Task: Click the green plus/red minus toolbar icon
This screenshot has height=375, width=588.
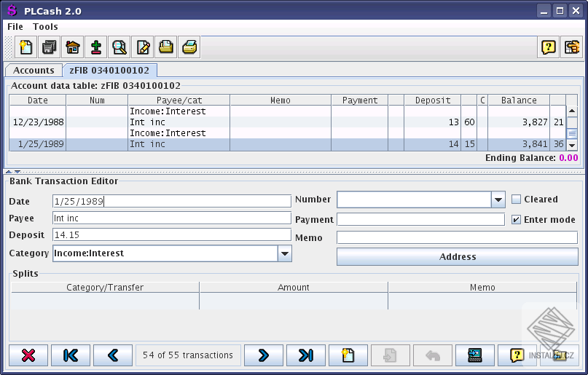Action: (x=95, y=47)
